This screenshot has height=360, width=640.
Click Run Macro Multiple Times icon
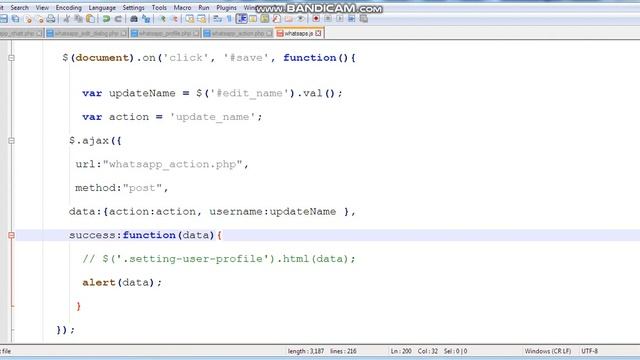[x=351, y=19]
